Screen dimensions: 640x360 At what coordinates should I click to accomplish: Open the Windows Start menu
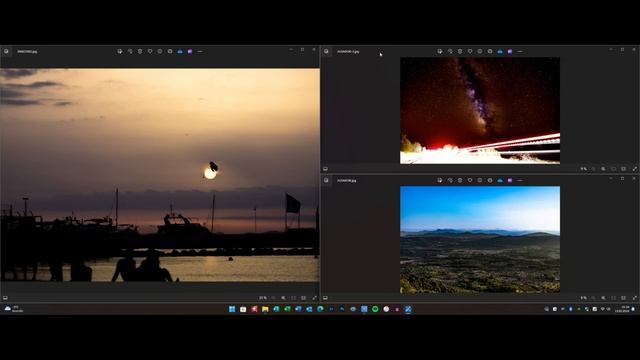232,309
